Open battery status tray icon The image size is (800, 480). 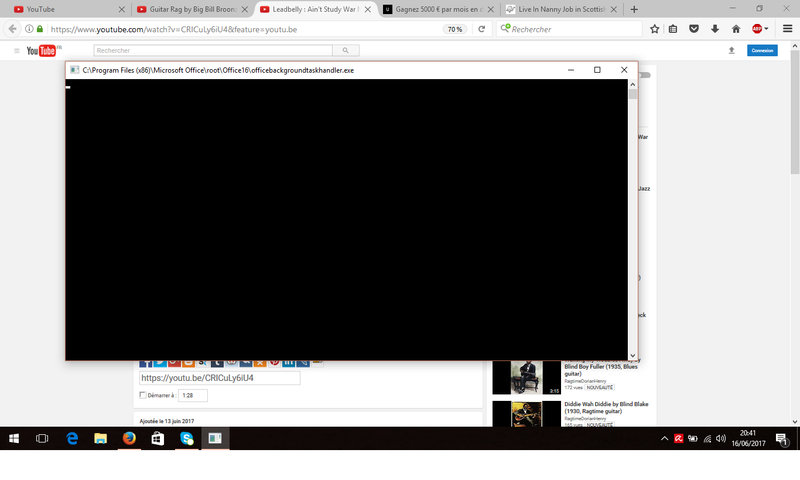692,438
